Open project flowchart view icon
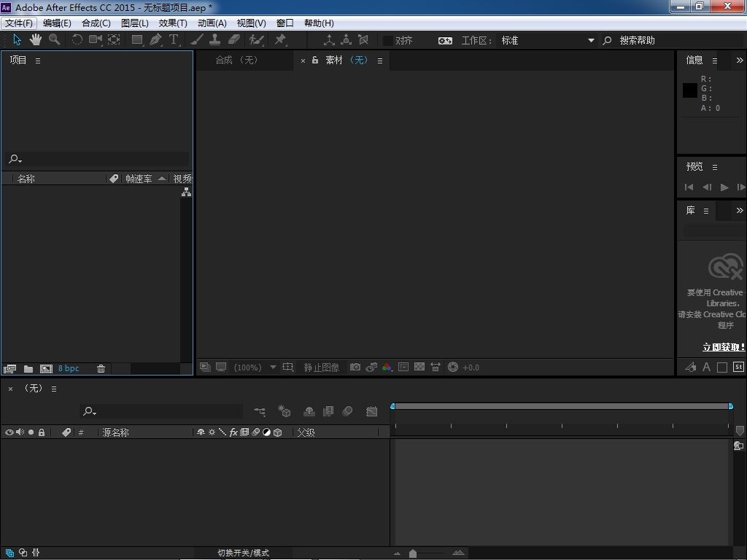 click(186, 192)
